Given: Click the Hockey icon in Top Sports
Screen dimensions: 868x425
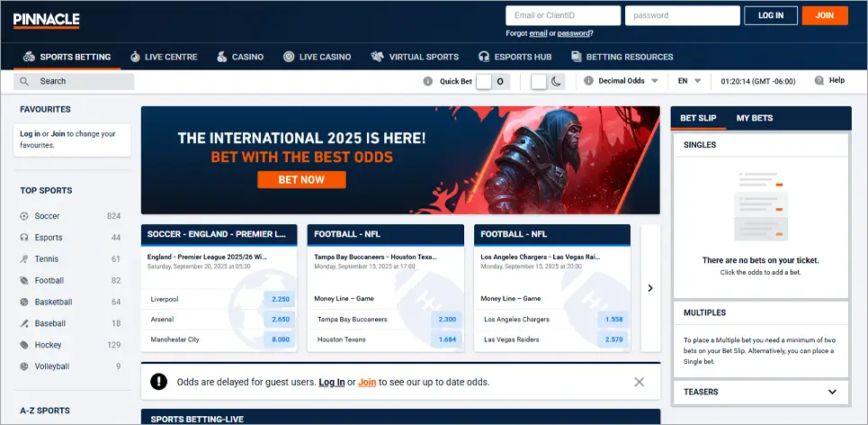Looking at the screenshot, I should [x=24, y=346].
